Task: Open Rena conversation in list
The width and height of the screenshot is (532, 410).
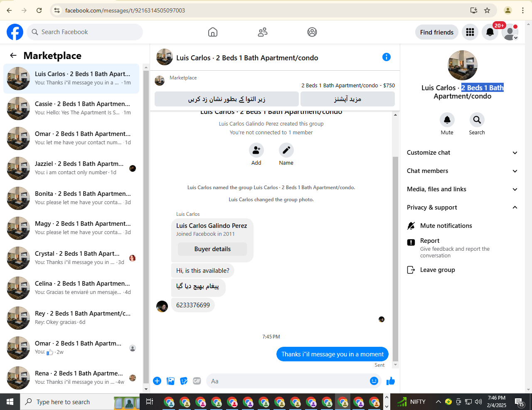Action: 71,378
